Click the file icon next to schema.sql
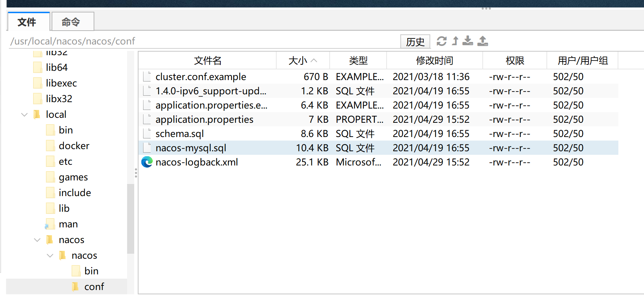 pos(147,134)
